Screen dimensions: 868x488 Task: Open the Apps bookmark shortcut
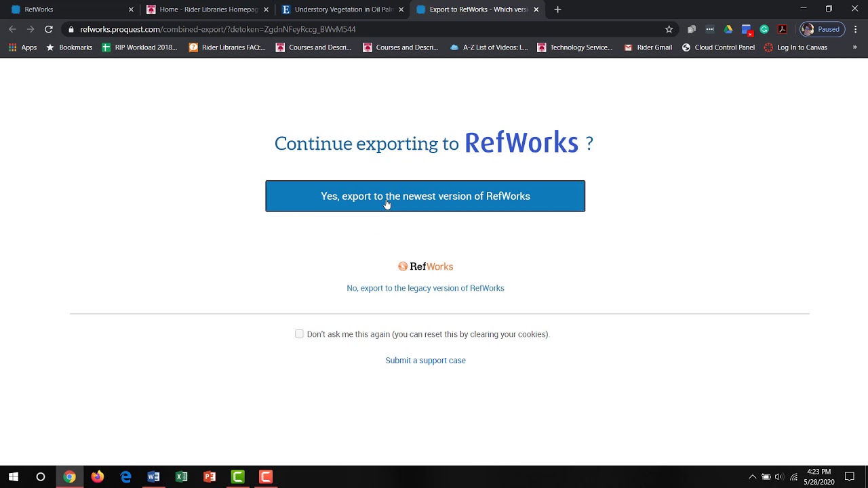pos(22,47)
